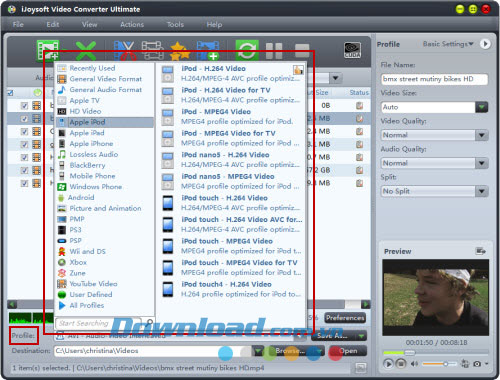500x380 pixels.
Task: Select General Video Format category
Action: 104,79
